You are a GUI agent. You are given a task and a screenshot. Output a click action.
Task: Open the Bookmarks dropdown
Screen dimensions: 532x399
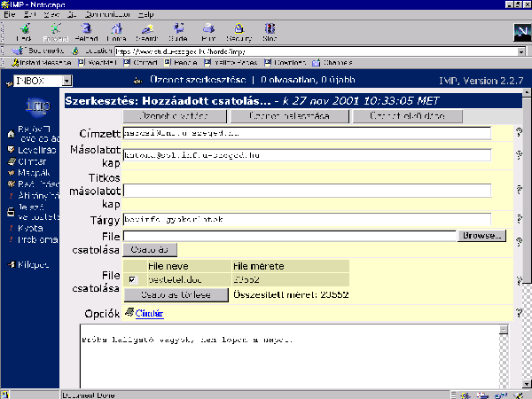pyautogui.click(x=35, y=51)
